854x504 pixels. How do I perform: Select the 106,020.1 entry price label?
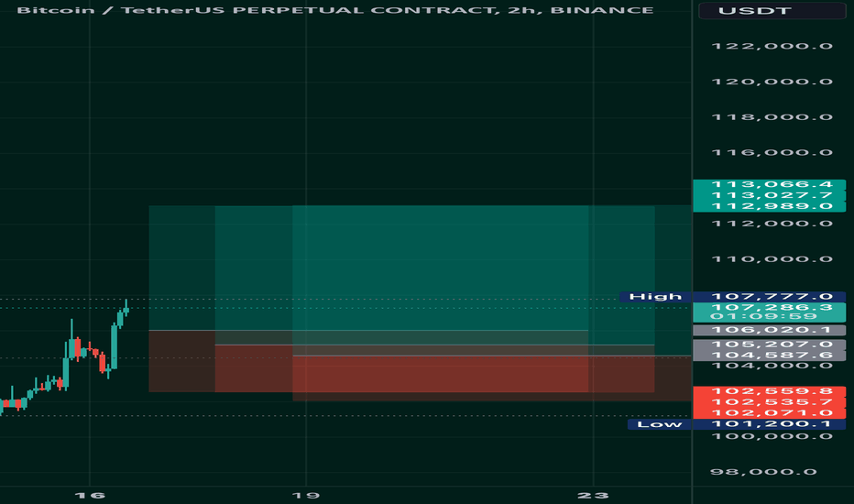pyautogui.click(x=769, y=330)
